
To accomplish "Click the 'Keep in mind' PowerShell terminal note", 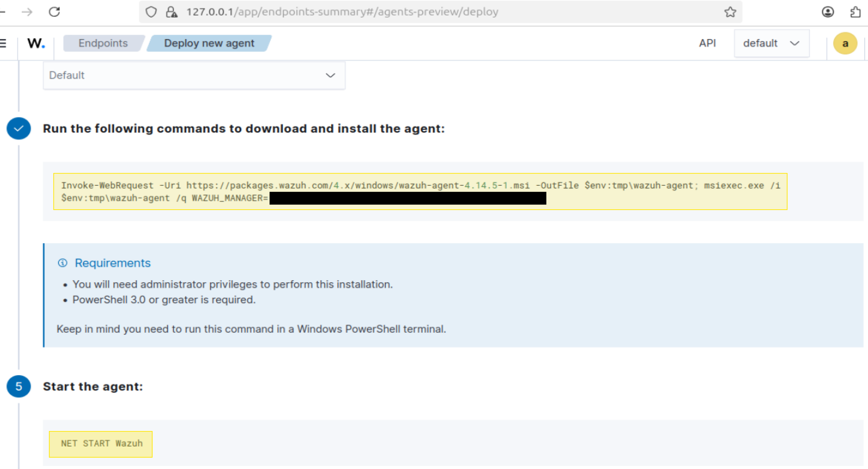I will (x=251, y=329).
